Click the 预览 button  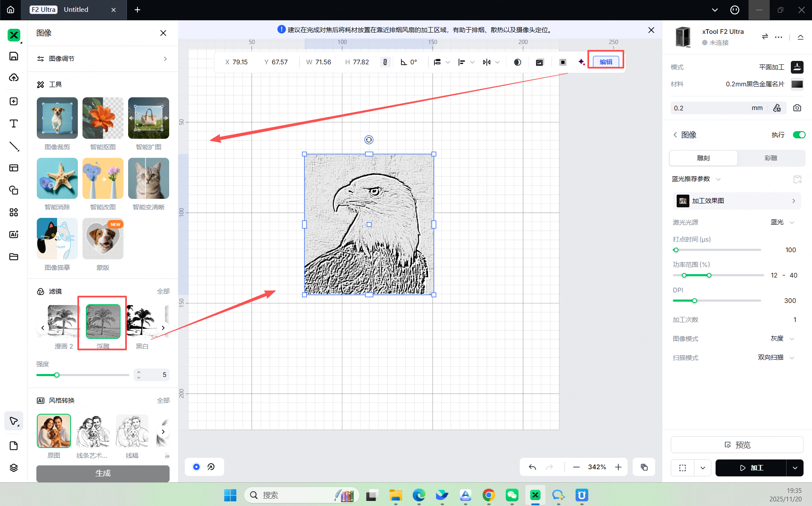point(737,445)
